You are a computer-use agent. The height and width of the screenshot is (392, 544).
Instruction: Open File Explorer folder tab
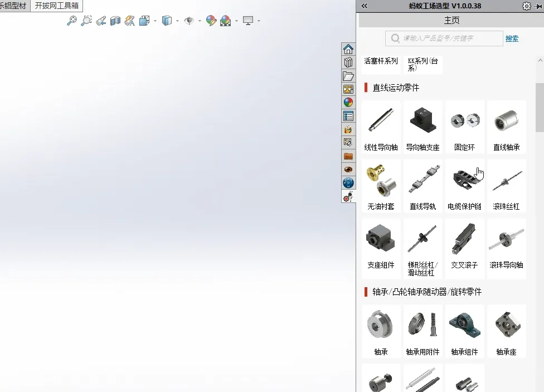348,76
